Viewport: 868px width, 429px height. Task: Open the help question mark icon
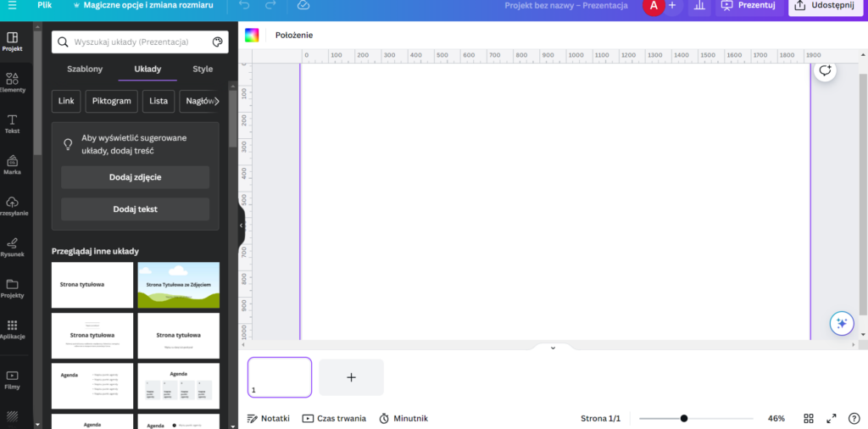[x=854, y=419]
